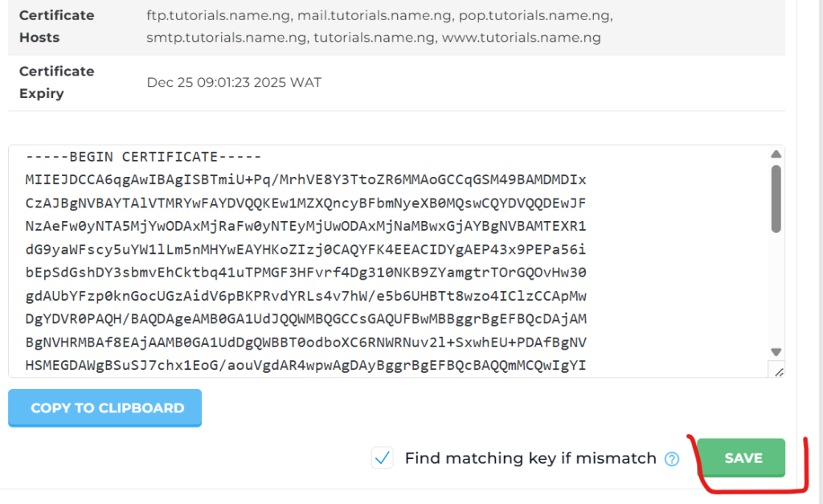
Task: Place cursor in line starting MIIEJDCCA6qg
Action: coord(305,179)
